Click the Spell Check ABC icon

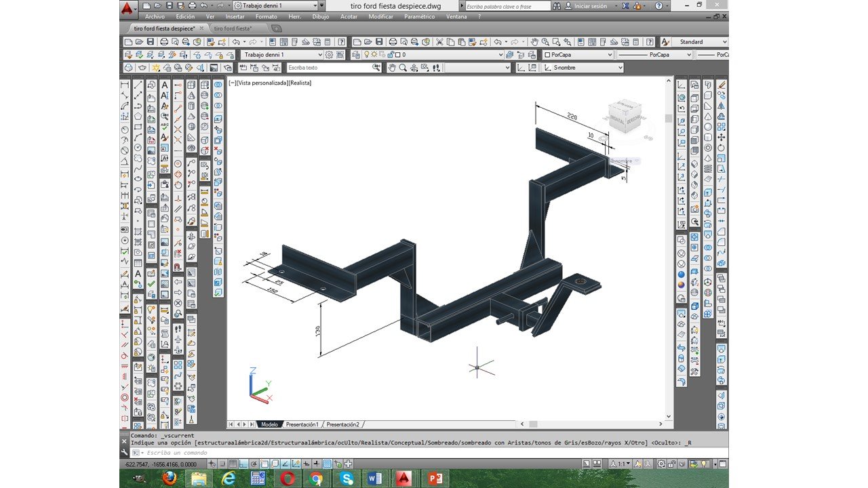tap(165, 126)
